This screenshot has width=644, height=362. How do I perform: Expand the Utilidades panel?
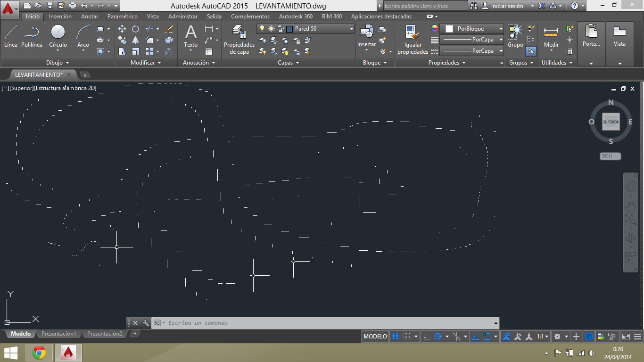[557, 63]
